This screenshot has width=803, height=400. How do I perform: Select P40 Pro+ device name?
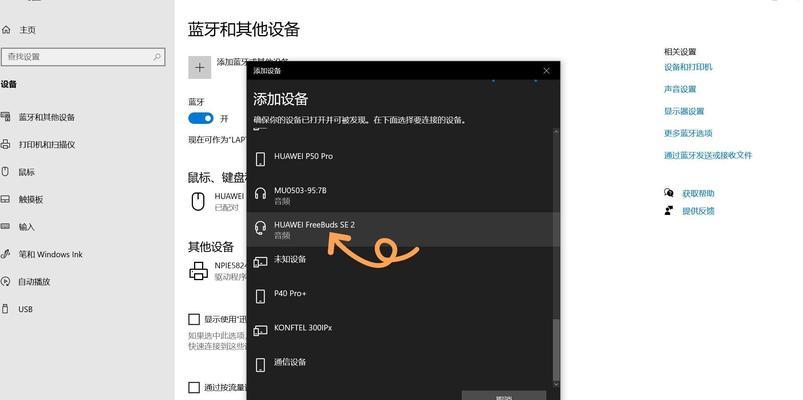[x=290, y=293]
